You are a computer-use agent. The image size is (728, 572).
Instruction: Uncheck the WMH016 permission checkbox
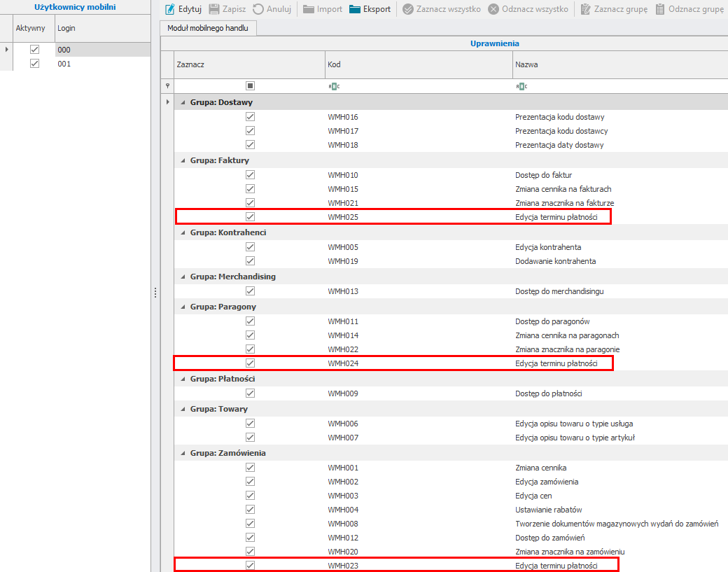(250, 117)
